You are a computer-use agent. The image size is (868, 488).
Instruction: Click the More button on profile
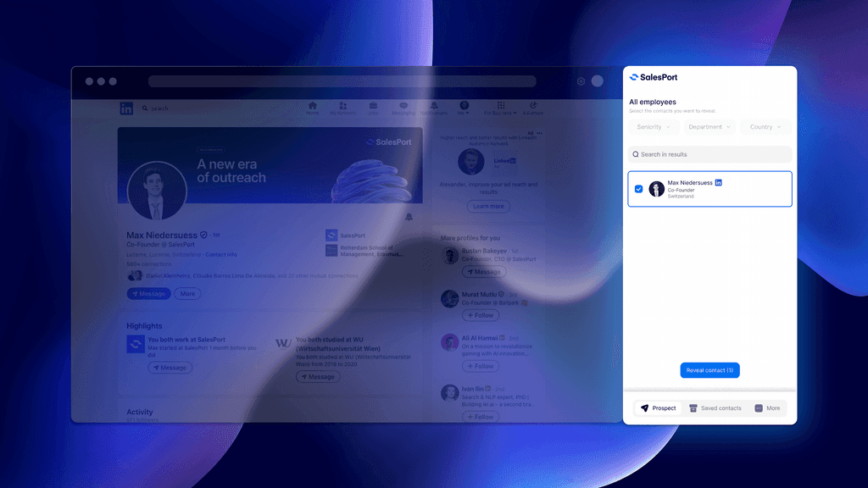[x=187, y=294]
